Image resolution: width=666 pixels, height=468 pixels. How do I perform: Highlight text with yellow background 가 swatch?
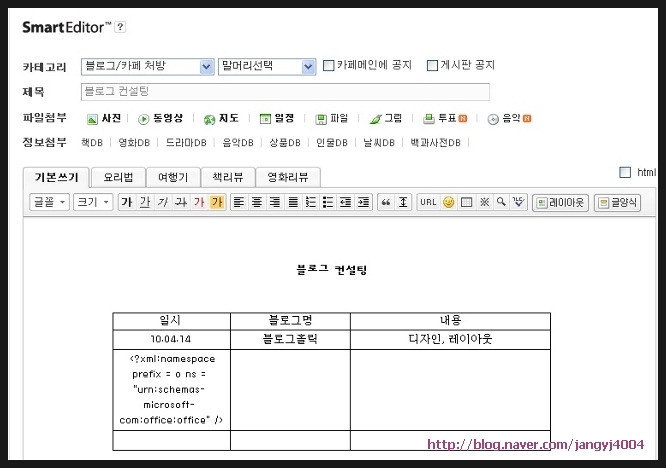click(217, 202)
